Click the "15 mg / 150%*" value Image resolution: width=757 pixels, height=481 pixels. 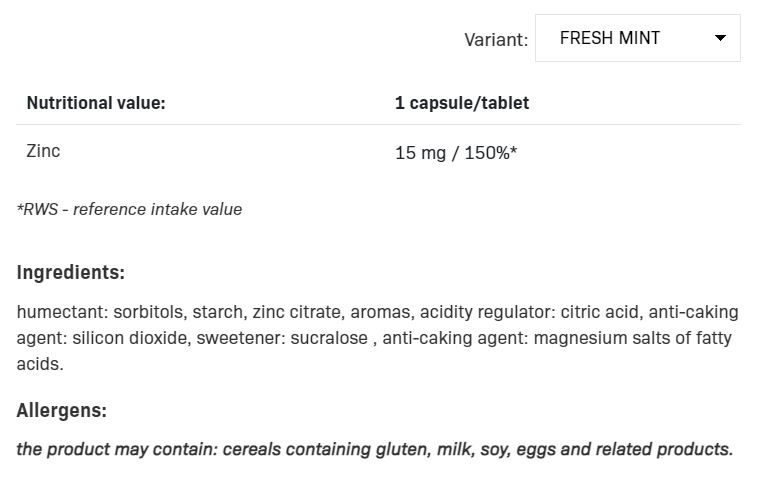[456, 154]
